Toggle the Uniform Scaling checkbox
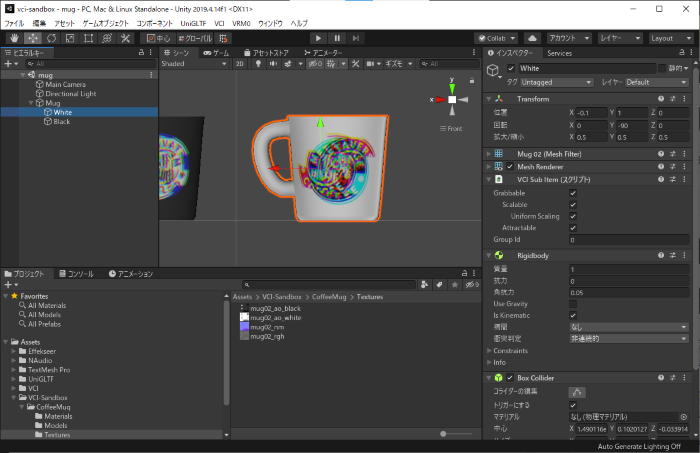Viewport: 700px width, 453px height. (573, 216)
